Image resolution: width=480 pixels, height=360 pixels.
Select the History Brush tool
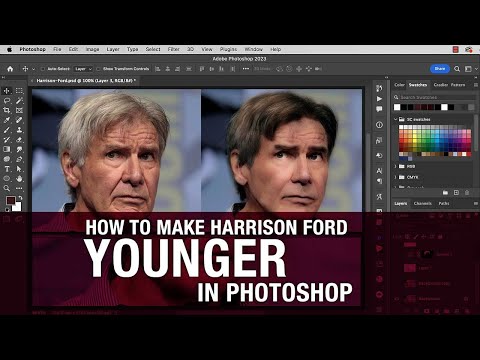click(x=7, y=139)
